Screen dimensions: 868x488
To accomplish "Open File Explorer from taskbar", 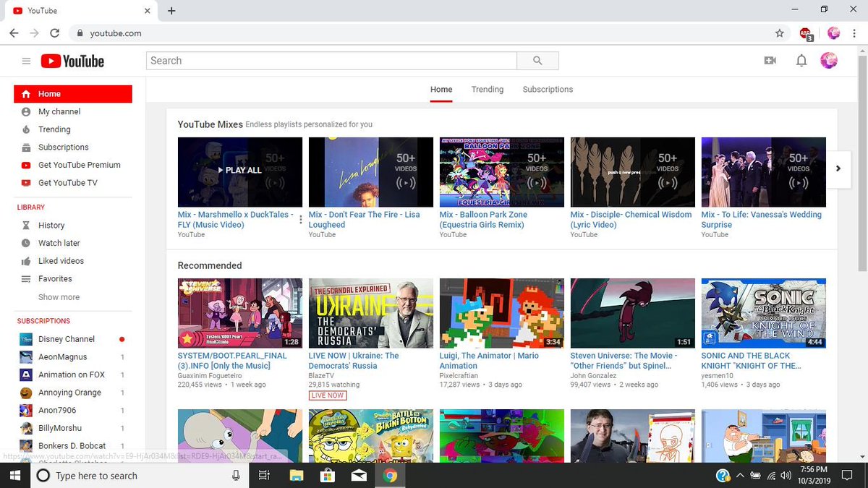I will tap(296, 475).
